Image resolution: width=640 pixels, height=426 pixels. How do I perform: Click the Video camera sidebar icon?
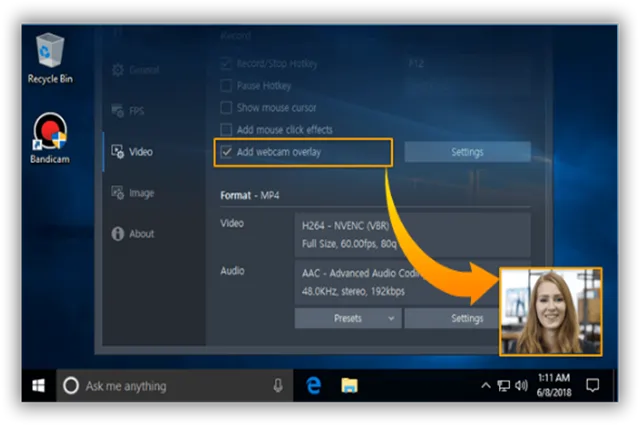118,152
